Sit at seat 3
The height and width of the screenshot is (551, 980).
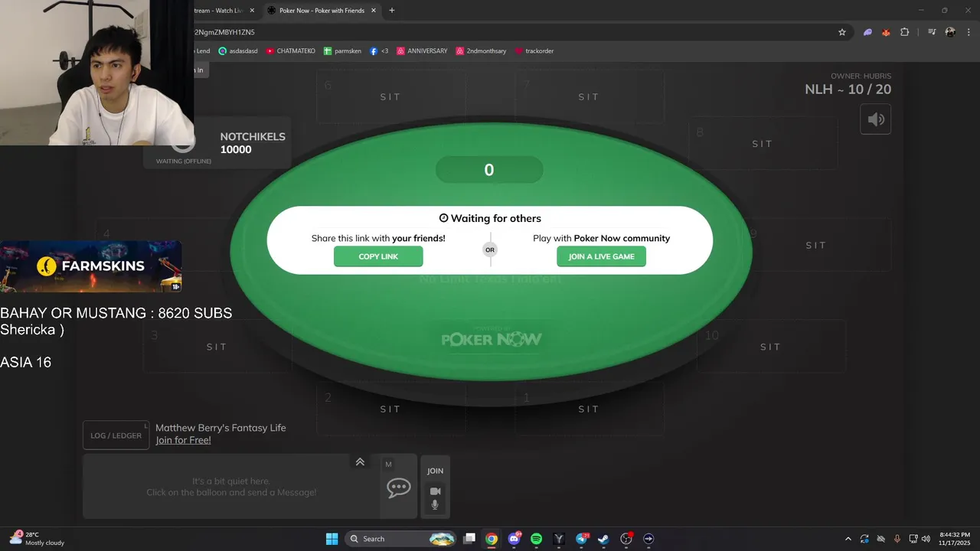click(x=217, y=347)
